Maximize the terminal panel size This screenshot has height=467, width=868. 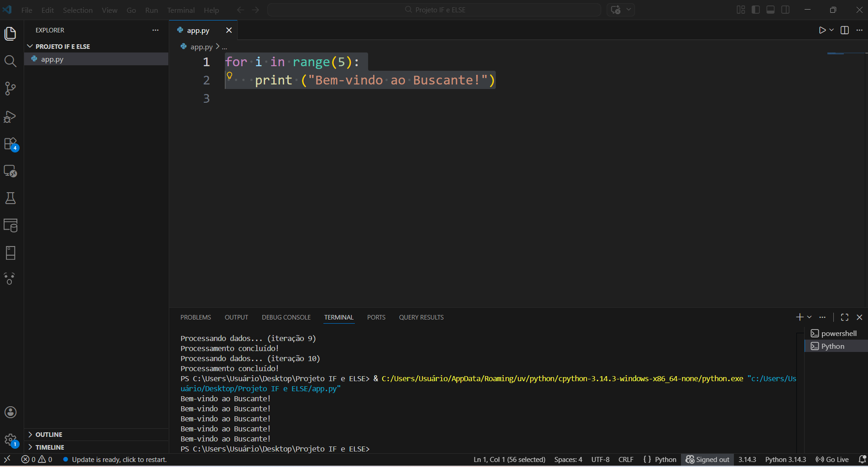pos(844,317)
